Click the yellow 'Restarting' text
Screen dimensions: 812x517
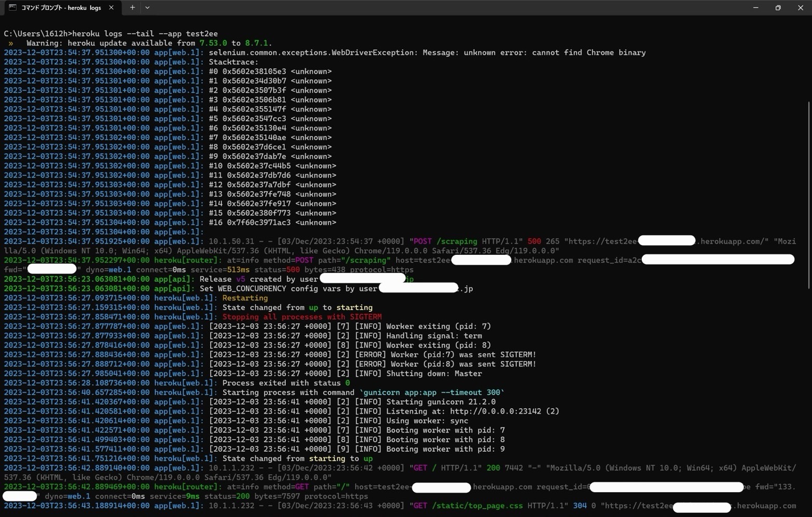tap(245, 298)
